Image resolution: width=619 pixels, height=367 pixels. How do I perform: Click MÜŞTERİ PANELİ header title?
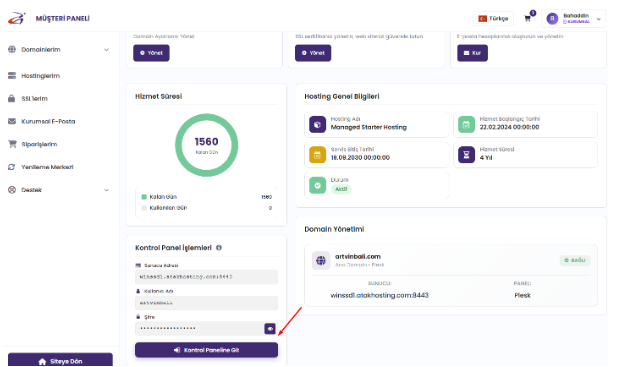pos(63,19)
